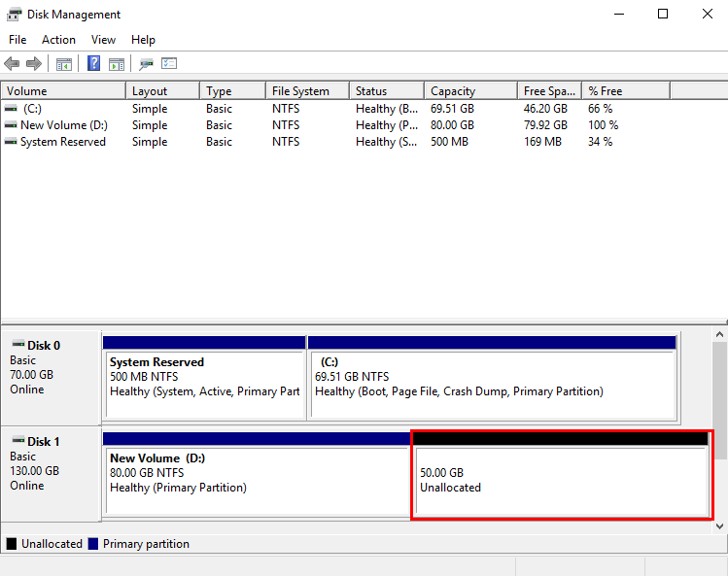Sort by the % Free column header

pos(626,91)
